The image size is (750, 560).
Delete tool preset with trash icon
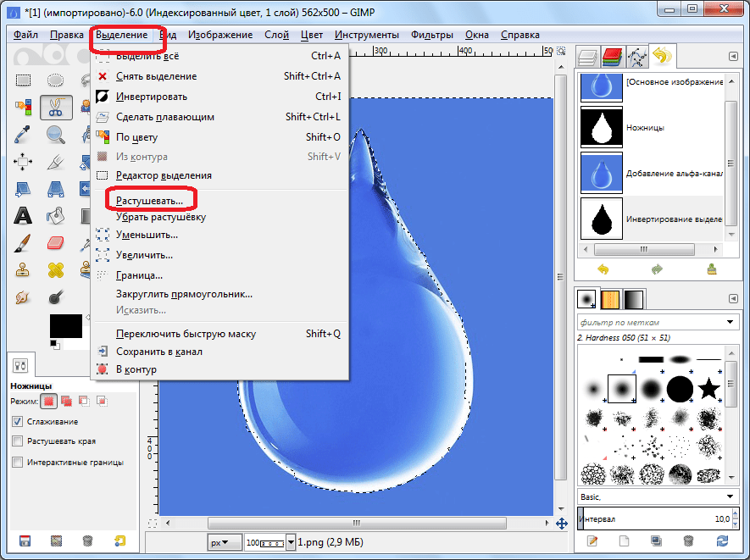87,541
